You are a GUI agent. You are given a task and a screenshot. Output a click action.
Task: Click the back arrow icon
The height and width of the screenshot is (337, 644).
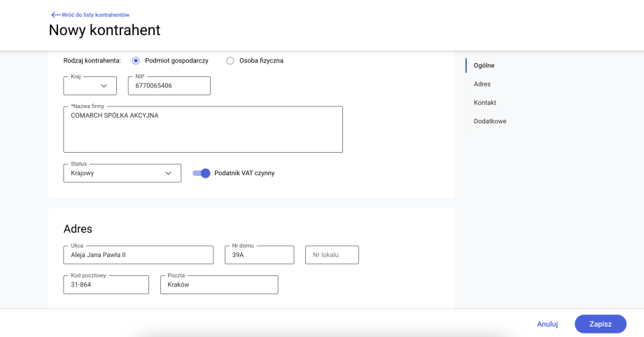pyautogui.click(x=55, y=15)
